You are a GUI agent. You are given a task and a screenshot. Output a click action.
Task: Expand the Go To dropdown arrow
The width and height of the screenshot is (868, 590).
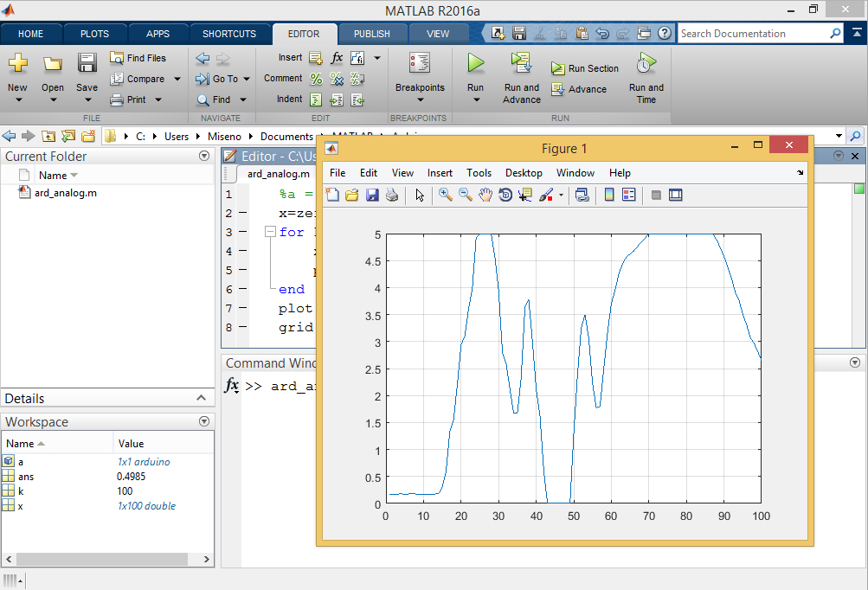(247, 79)
